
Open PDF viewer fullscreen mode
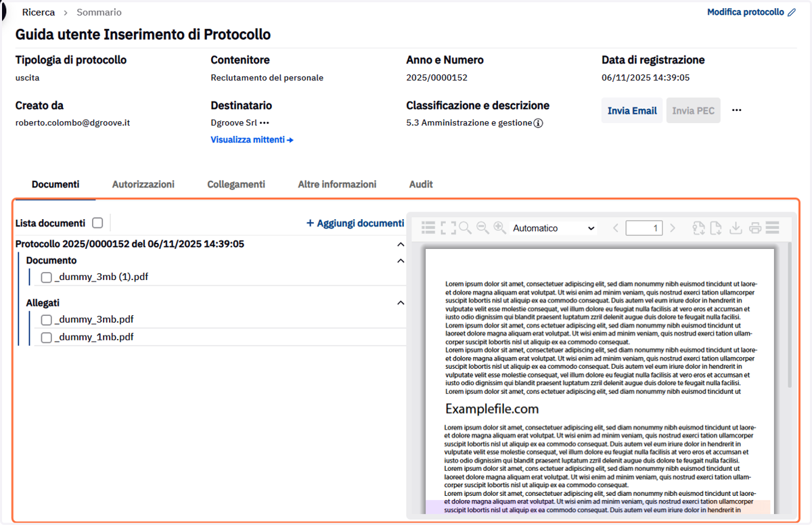click(x=448, y=228)
